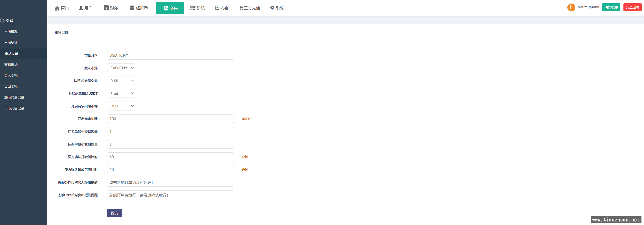Select 市场设置 in the sidebar
Image resolution: width=644 pixels, height=225 pixels.
coord(11,54)
